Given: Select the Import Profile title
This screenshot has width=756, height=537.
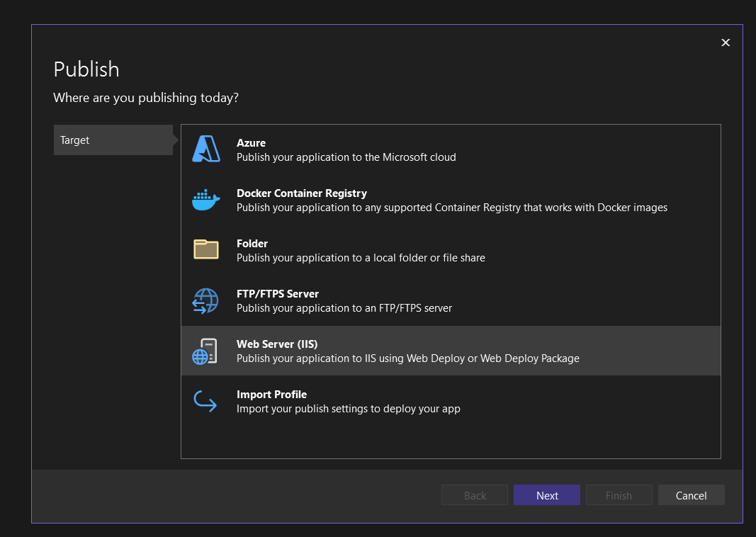Looking at the screenshot, I should point(271,395).
